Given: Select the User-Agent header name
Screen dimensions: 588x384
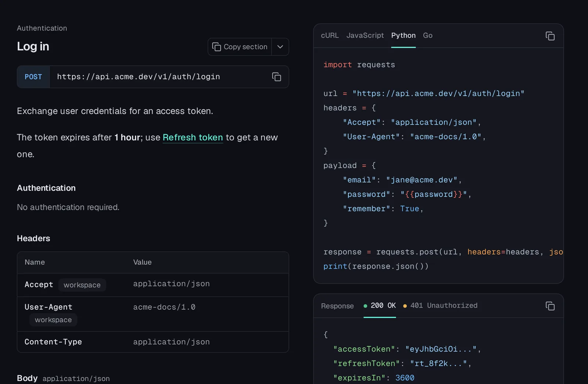Looking at the screenshot, I should pos(48,307).
